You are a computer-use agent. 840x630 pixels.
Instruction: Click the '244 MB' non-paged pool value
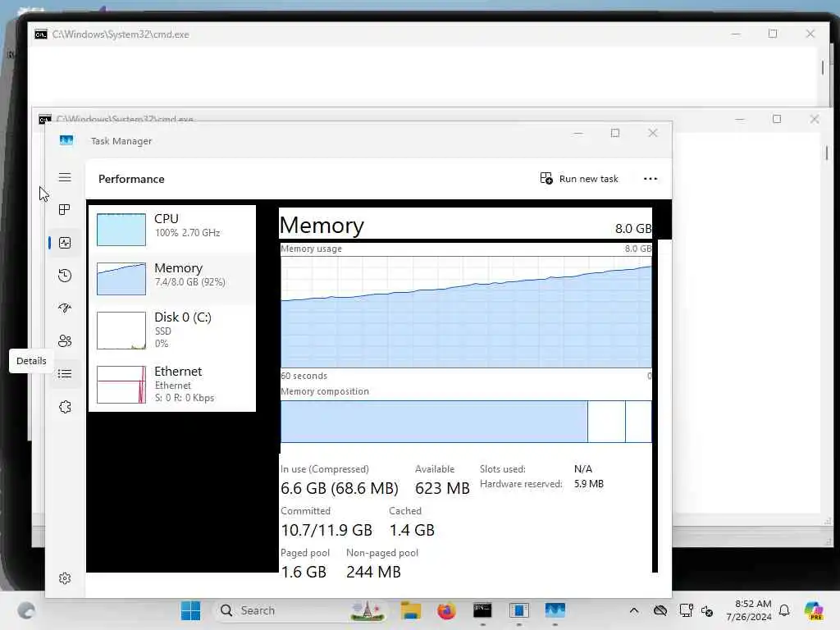(x=373, y=572)
